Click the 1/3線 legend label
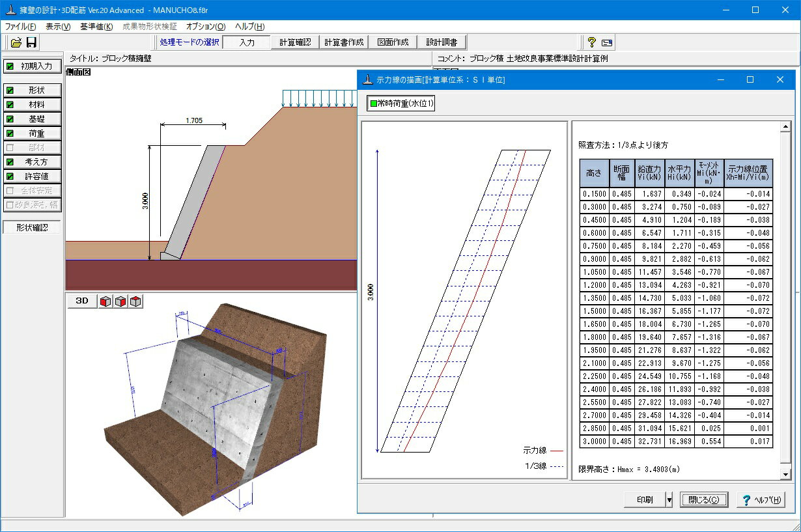This screenshot has width=801, height=532. pos(535,466)
